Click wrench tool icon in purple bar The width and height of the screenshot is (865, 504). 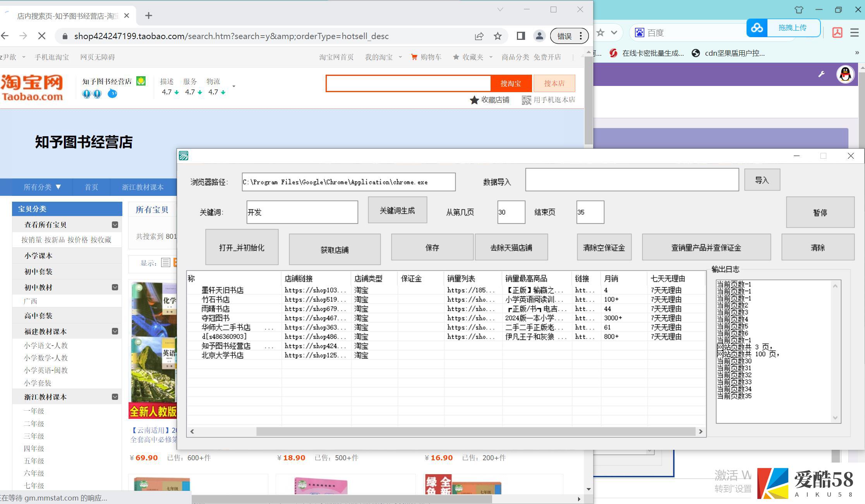click(821, 74)
